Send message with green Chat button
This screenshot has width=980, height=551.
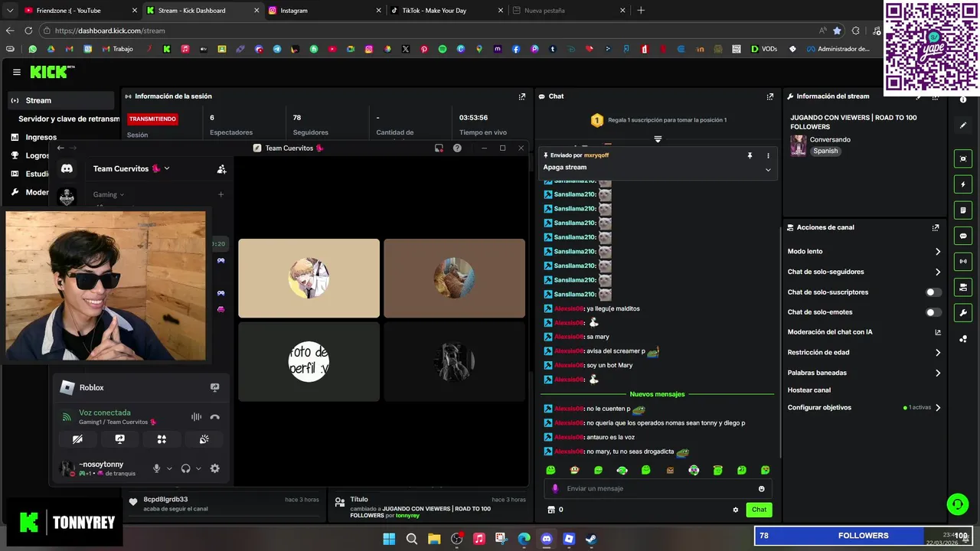pyautogui.click(x=759, y=510)
